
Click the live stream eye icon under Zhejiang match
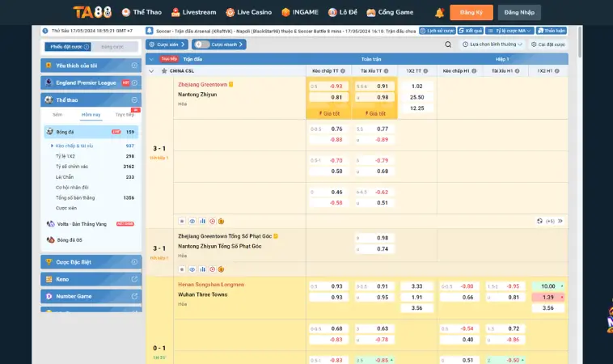192,220
